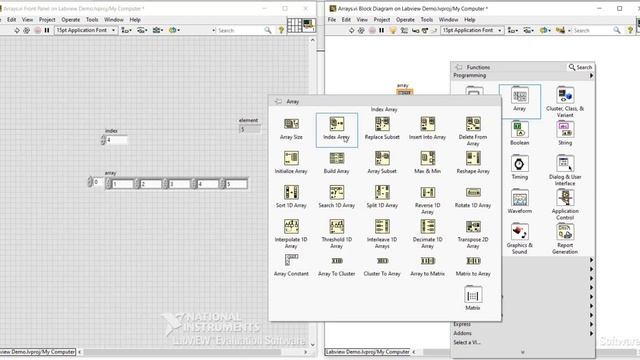Select the Array Size function
The image size is (640, 360).
(291, 129)
